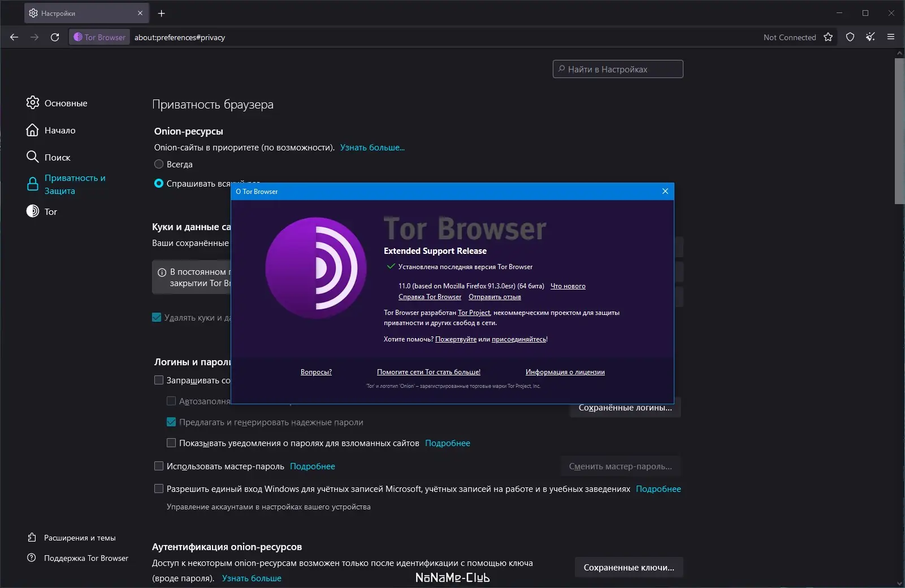Bookmark this page with the star icon

tap(828, 37)
